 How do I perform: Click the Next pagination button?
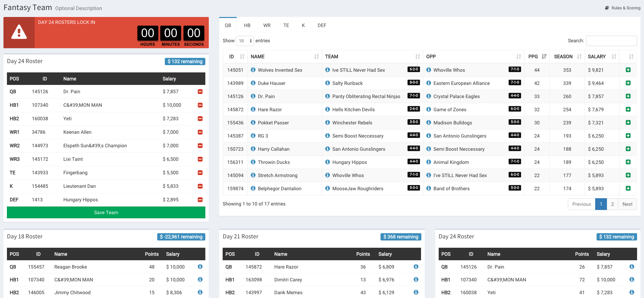tap(627, 204)
